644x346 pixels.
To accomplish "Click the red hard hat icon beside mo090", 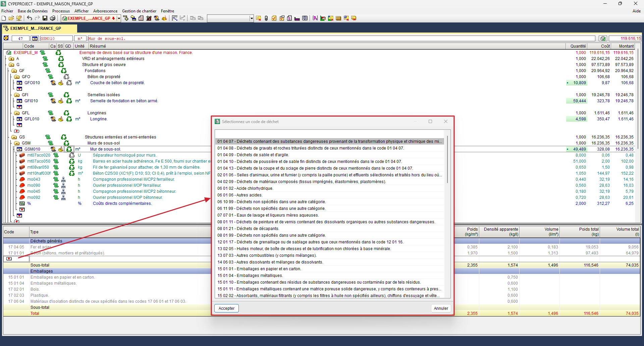I will coord(22,185).
